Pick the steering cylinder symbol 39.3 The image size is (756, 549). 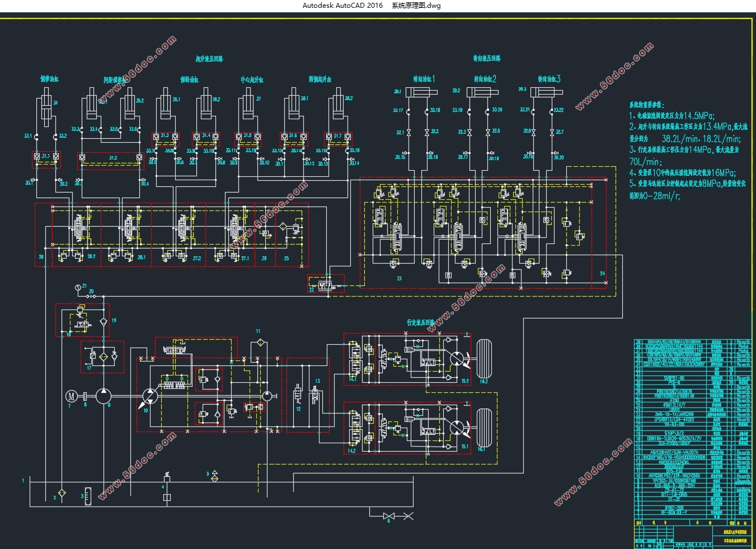(546, 92)
